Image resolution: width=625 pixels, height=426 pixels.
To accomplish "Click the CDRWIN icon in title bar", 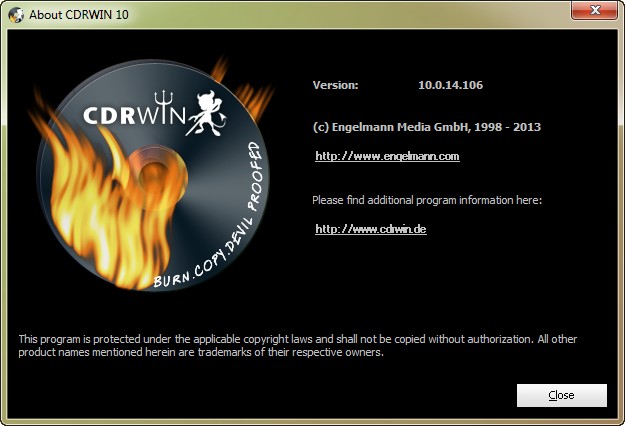I will 16,15.
